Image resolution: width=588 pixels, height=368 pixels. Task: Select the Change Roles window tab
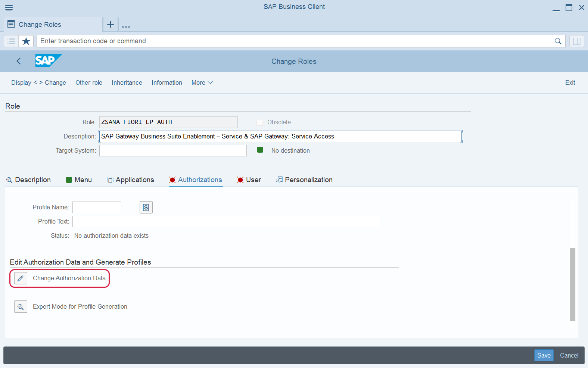click(x=53, y=25)
